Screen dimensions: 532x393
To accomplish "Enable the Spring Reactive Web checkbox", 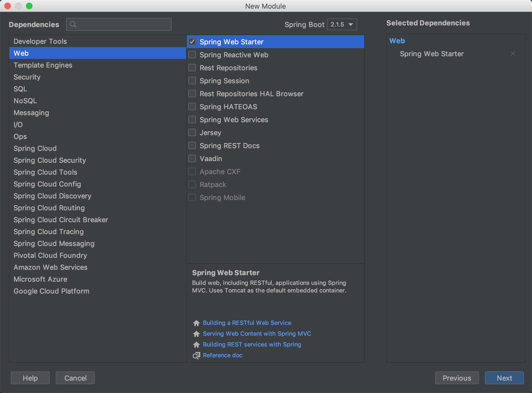I will click(x=192, y=55).
